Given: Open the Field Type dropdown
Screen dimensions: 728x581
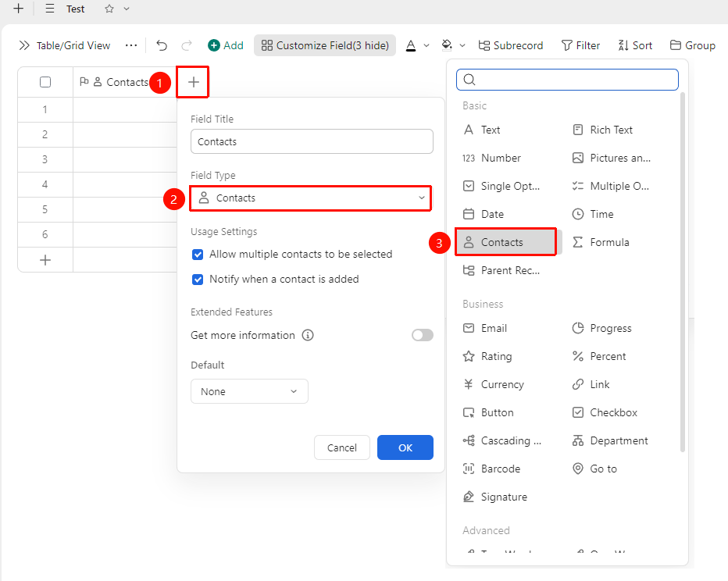Looking at the screenshot, I should coord(311,198).
